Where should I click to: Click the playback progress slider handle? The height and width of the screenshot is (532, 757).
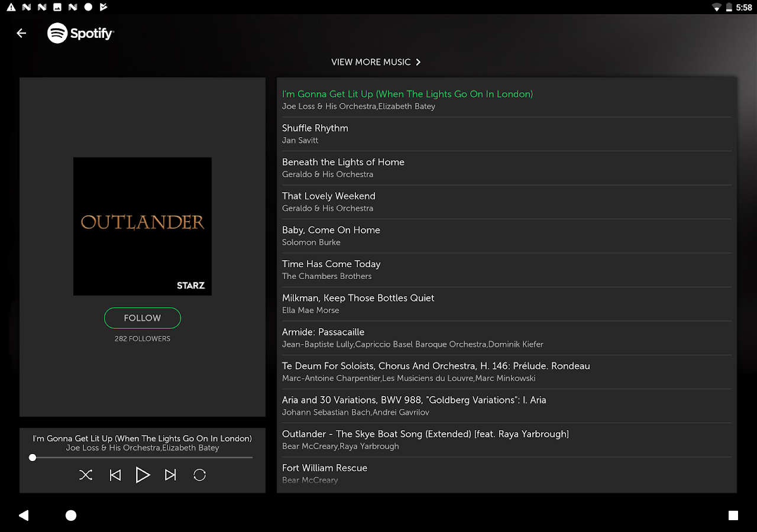(x=33, y=458)
